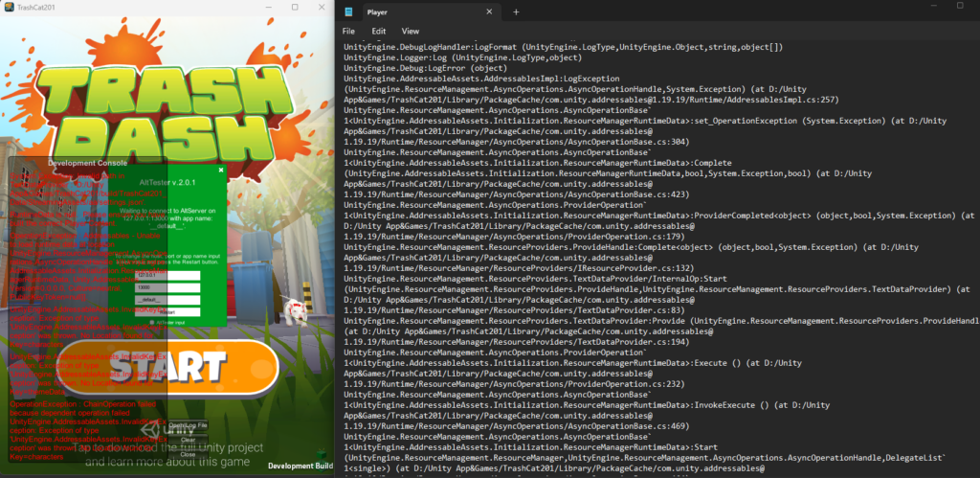Click the 'AltTester v.2.0.1' title text
The image size is (980, 478).
pos(167,183)
